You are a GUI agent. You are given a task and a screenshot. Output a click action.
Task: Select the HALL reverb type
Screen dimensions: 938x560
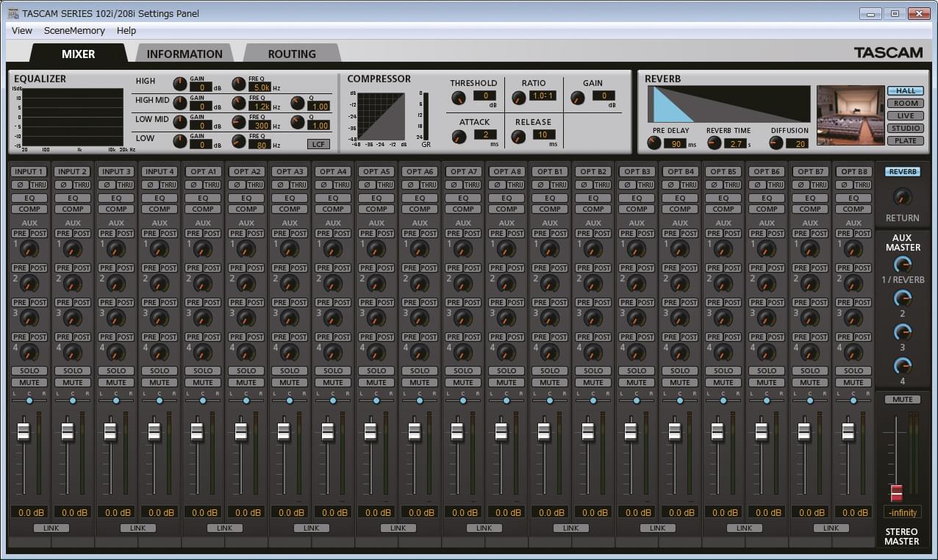click(x=905, y=90)
